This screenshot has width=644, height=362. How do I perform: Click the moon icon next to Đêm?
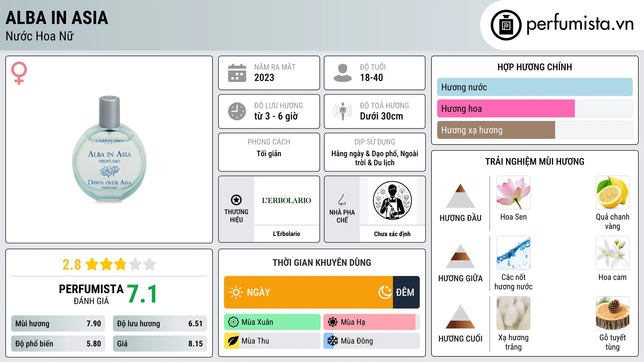pos(385,292)
